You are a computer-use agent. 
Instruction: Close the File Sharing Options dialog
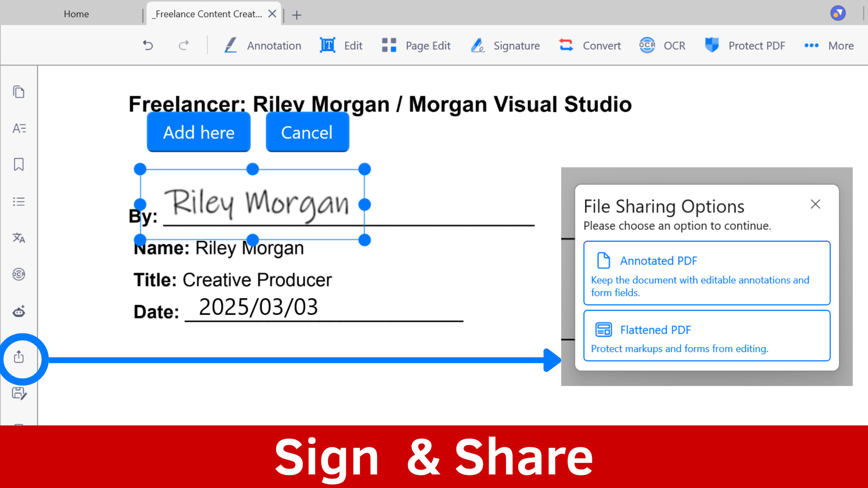coord(815,204)
